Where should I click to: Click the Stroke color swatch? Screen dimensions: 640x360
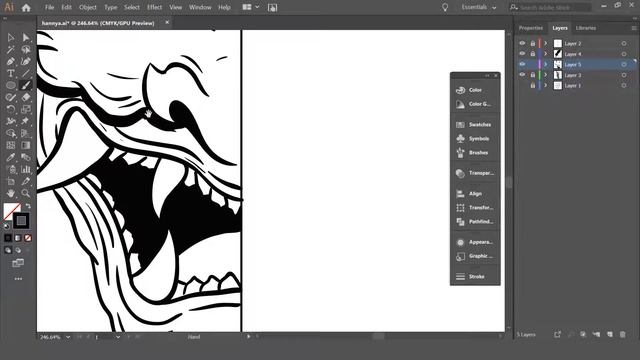point(21,221)
